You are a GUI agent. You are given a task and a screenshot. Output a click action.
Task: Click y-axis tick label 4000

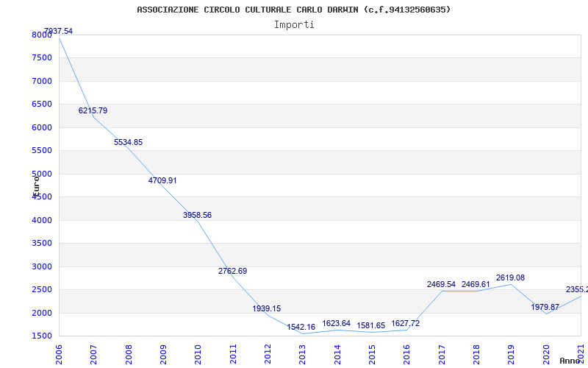(x=42, y=220)
